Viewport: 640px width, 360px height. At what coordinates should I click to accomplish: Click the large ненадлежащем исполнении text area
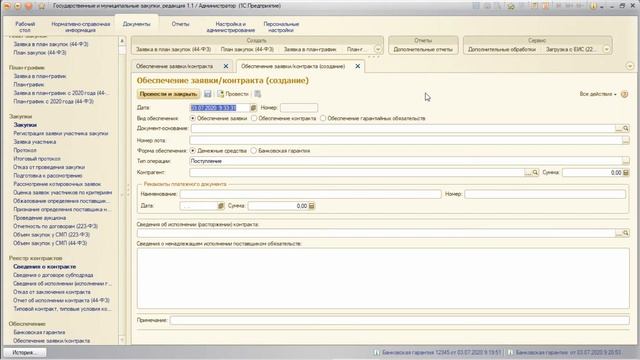(x=383, y=278)
